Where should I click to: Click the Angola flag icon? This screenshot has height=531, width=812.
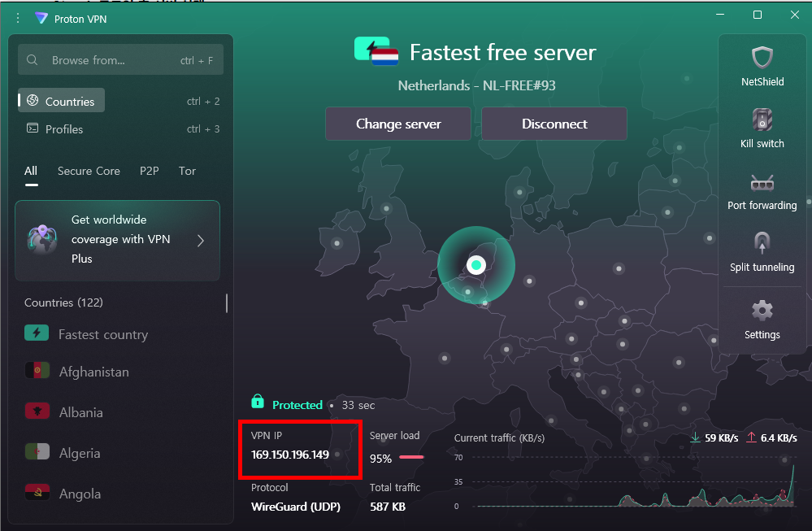37,492
